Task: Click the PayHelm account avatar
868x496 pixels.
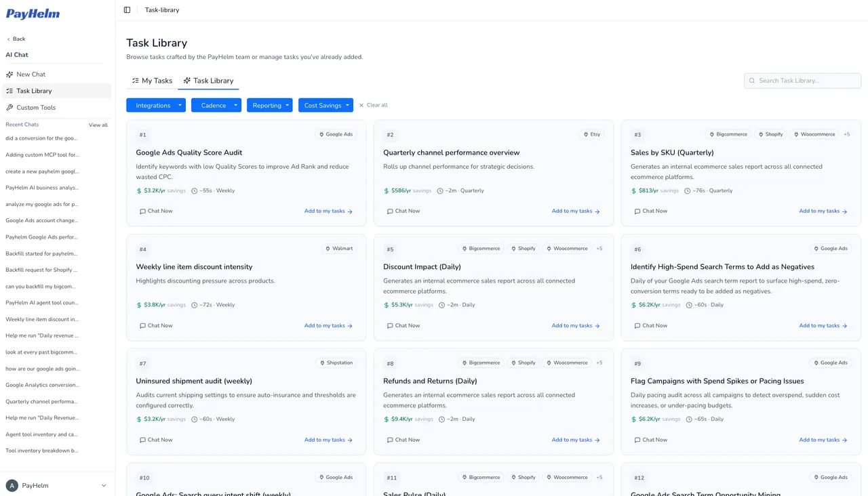Action: point(12,485)
